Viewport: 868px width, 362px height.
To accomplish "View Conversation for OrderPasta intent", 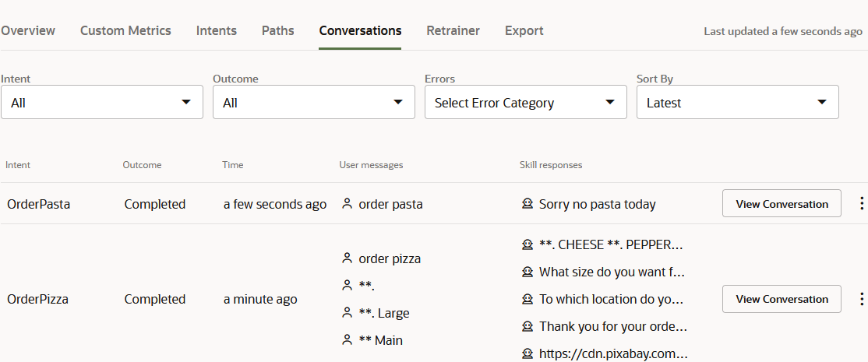I will (x=782, y=204).
